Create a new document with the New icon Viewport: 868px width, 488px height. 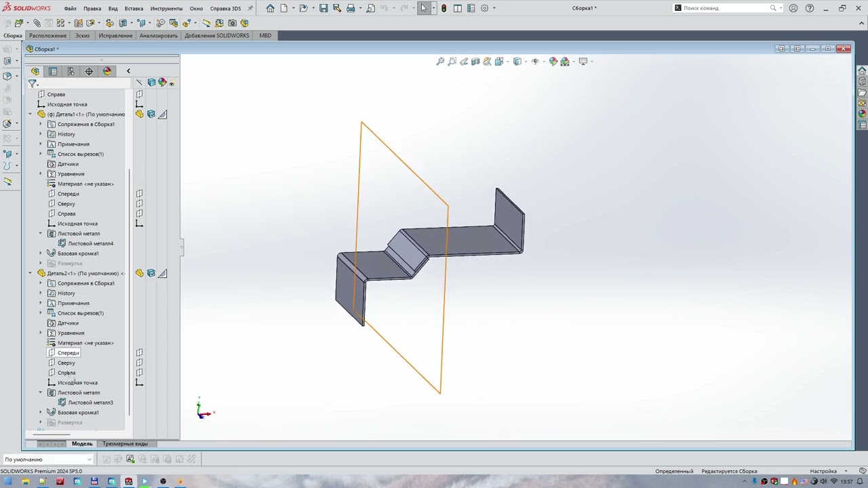(x=284, y=8)
